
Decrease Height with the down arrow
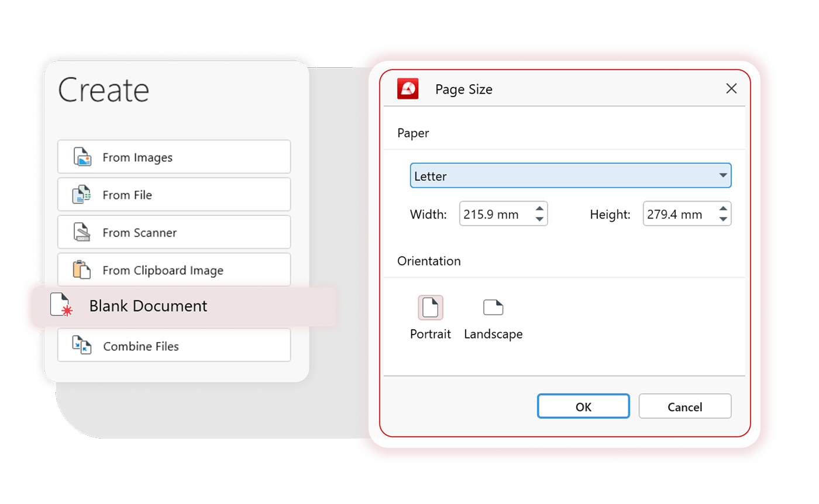tap(723, 220)
